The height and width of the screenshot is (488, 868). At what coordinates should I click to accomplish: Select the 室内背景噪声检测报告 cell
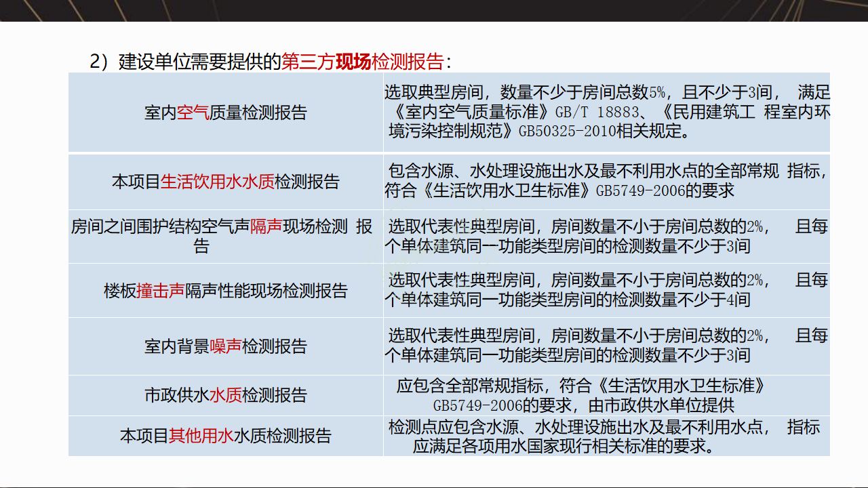coord(226,346)
